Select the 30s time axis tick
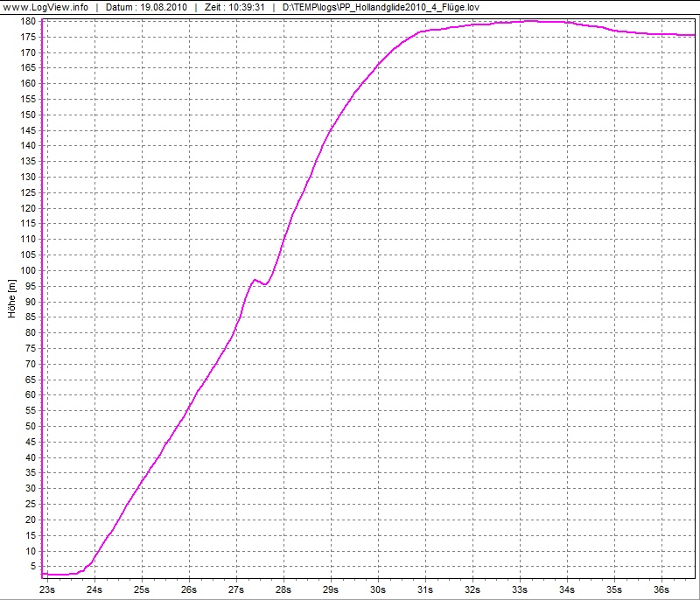Viewport: 700px width, 600px height. (378, 590)
